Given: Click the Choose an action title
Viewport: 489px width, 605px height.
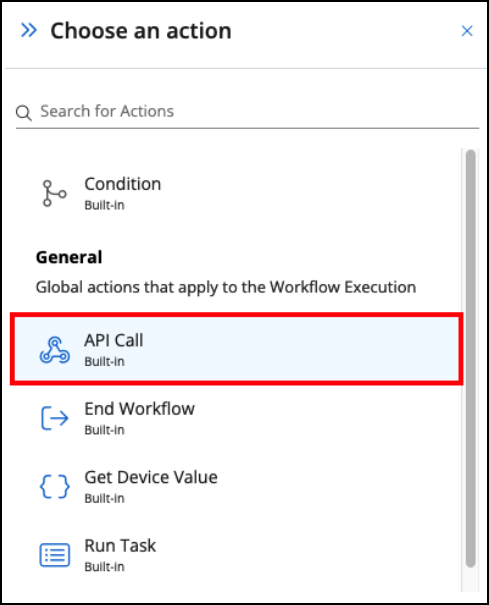Looking at the screenshot, I should point(141,31).
